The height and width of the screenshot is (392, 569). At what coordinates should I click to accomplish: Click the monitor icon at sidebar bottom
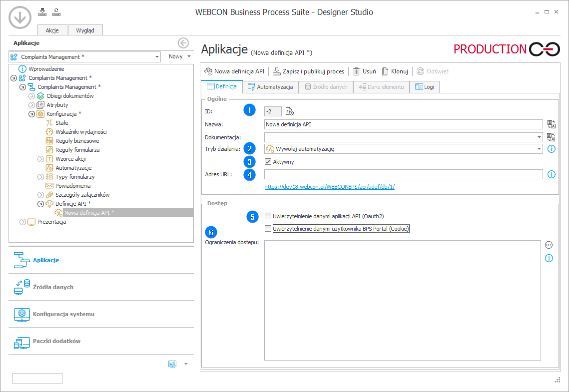[x=172, y=364]
